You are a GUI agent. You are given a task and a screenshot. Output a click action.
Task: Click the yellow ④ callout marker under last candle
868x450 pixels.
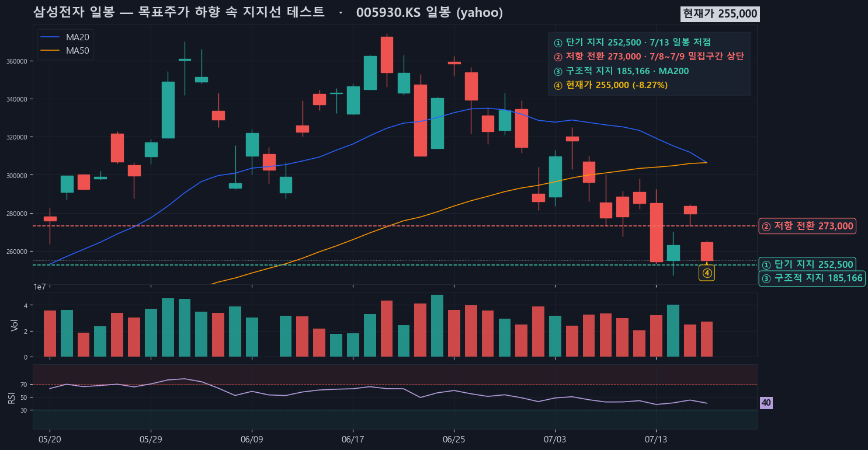[x=707, y=273]
